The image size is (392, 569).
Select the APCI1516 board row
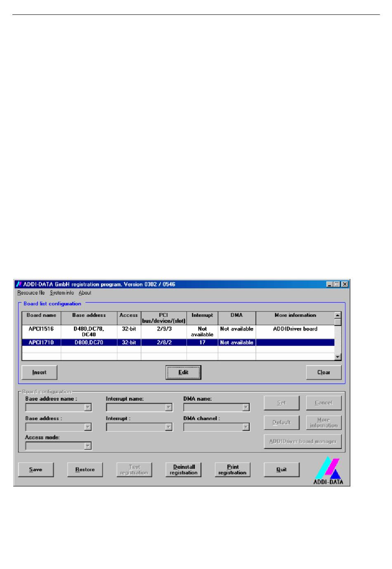coord(178,332)
